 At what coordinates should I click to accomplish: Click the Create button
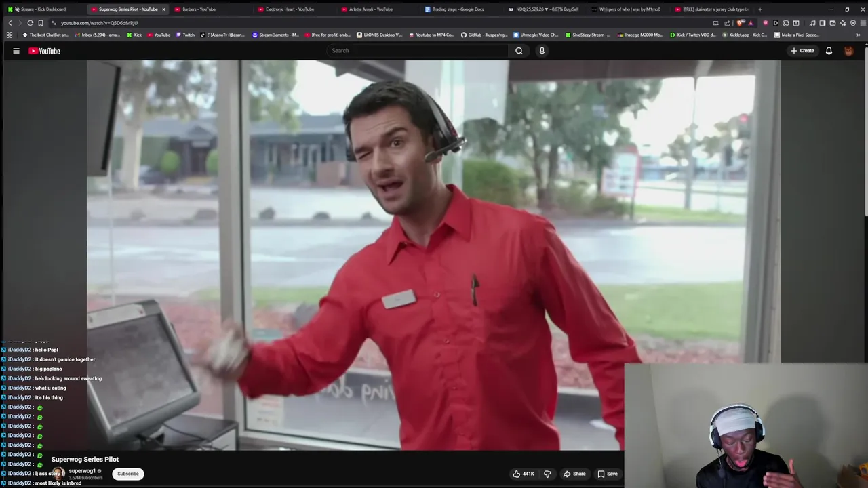coord(802,51)
